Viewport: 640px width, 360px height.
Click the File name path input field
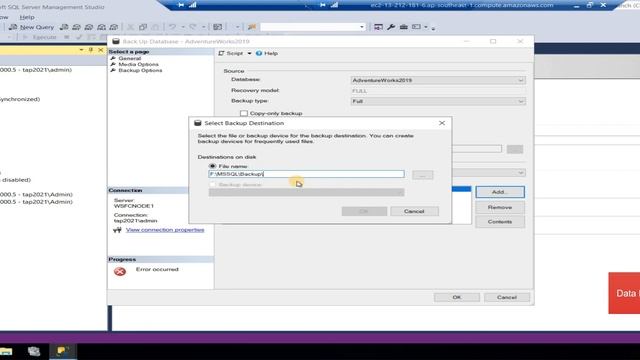point(307,174)
